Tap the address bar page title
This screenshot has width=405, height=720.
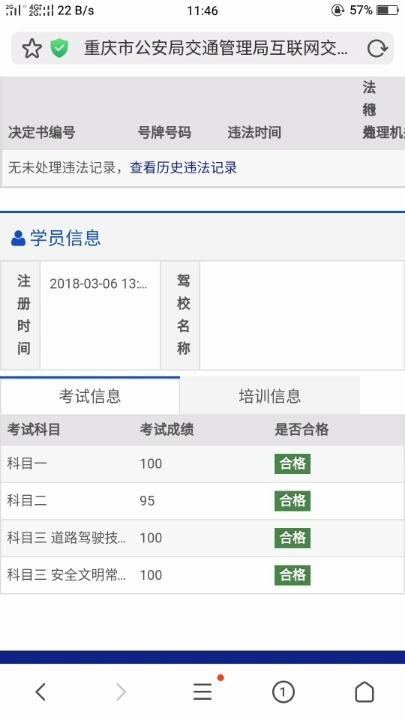click(x=215, y=48)
